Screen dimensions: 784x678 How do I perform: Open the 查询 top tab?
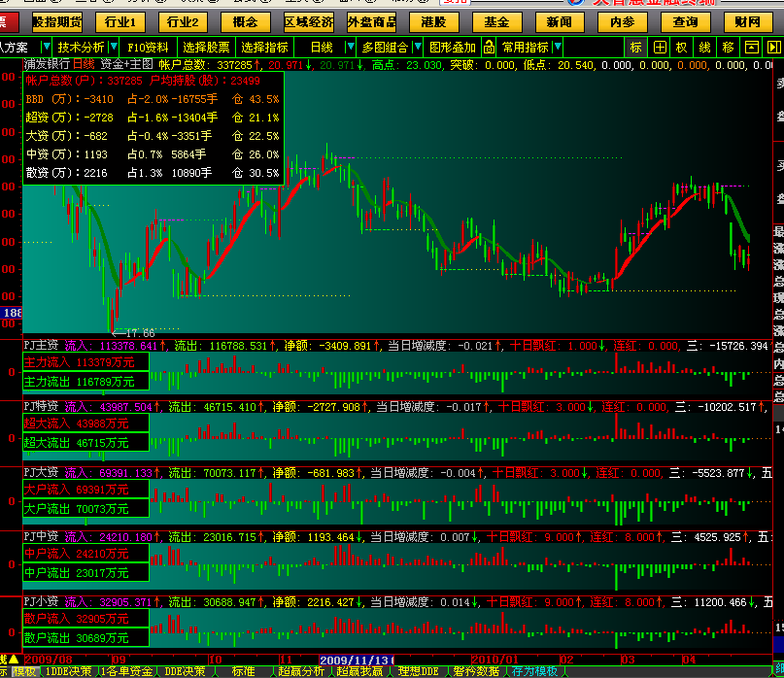click(x=686, y=22)
